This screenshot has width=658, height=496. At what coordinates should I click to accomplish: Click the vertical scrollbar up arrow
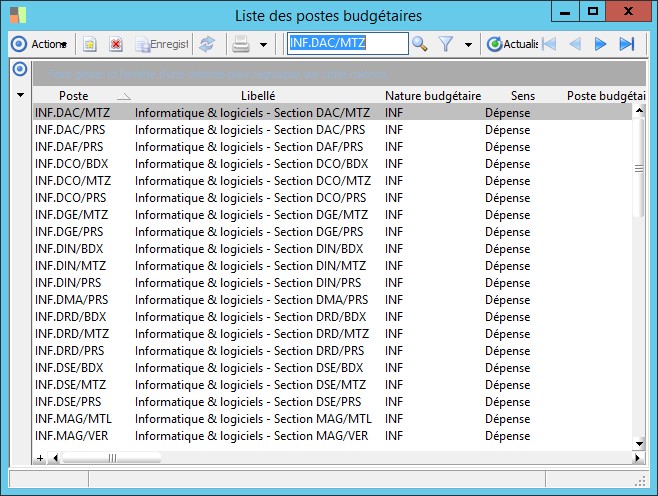[639, 110]
